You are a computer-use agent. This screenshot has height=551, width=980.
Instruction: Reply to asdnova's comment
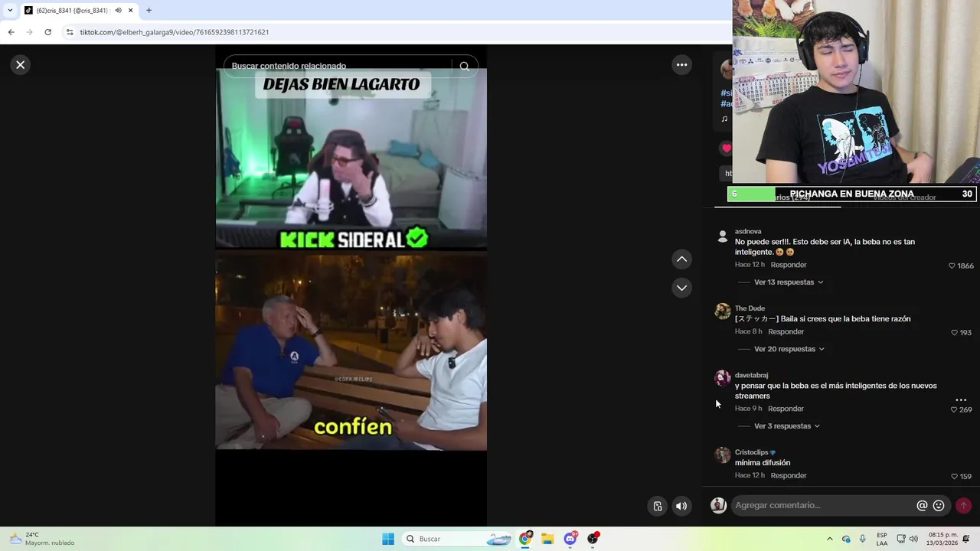(789, 265)
